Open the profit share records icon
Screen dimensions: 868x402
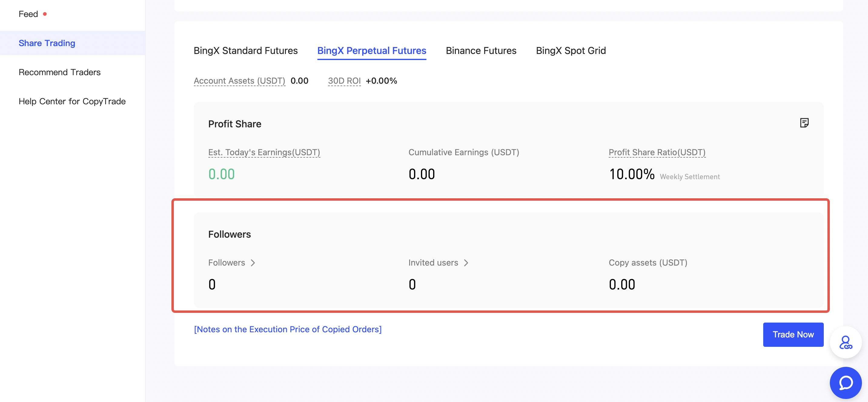coord(804,123)
